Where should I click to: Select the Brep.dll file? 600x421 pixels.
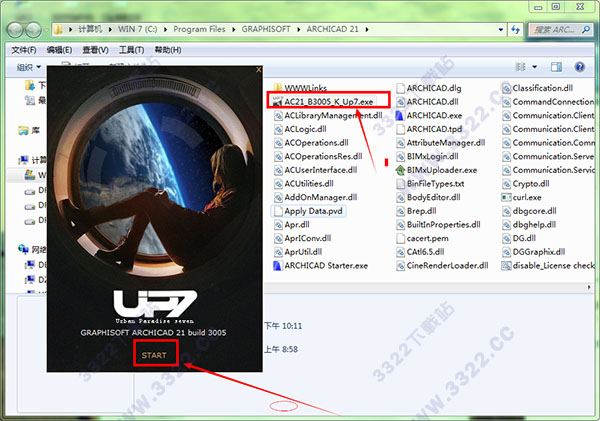(x=417, y=211)
